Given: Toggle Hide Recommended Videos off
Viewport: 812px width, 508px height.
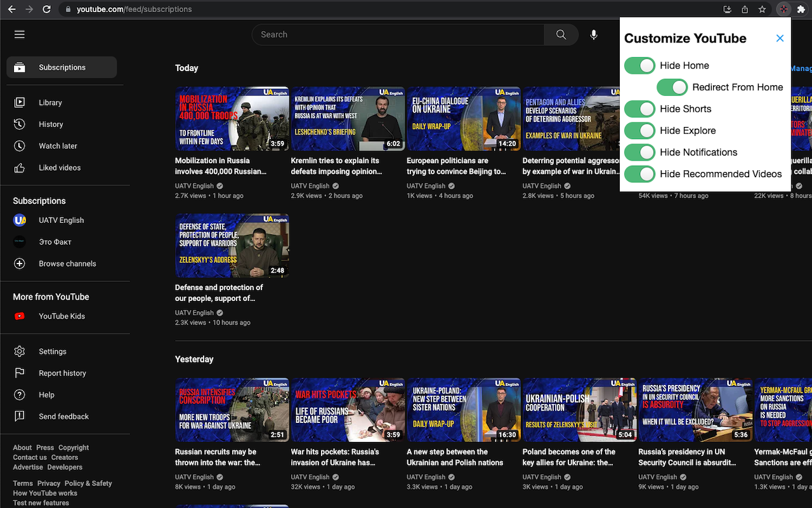Looking at the screenshot, I should click(x=639, y=173).
